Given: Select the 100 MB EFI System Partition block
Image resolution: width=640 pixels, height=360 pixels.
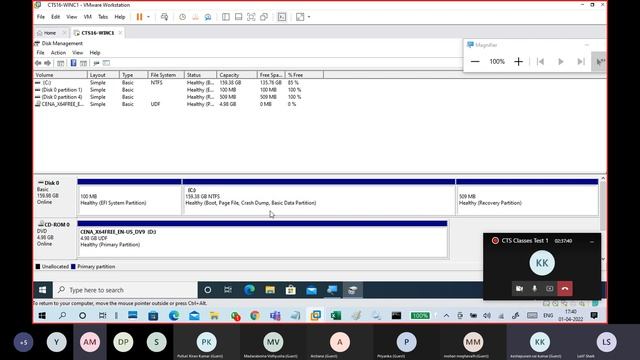Looking at the screenshot, I should coord(129,197).
